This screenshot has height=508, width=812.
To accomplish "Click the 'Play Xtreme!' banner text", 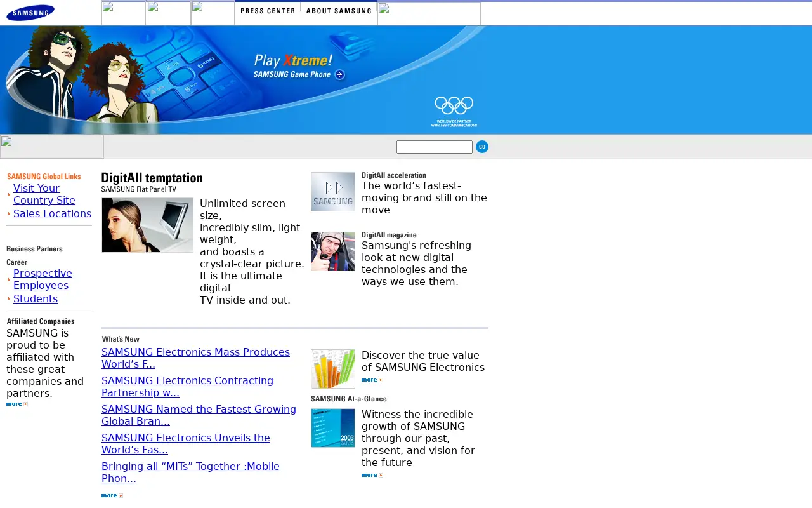I will 293,60.
